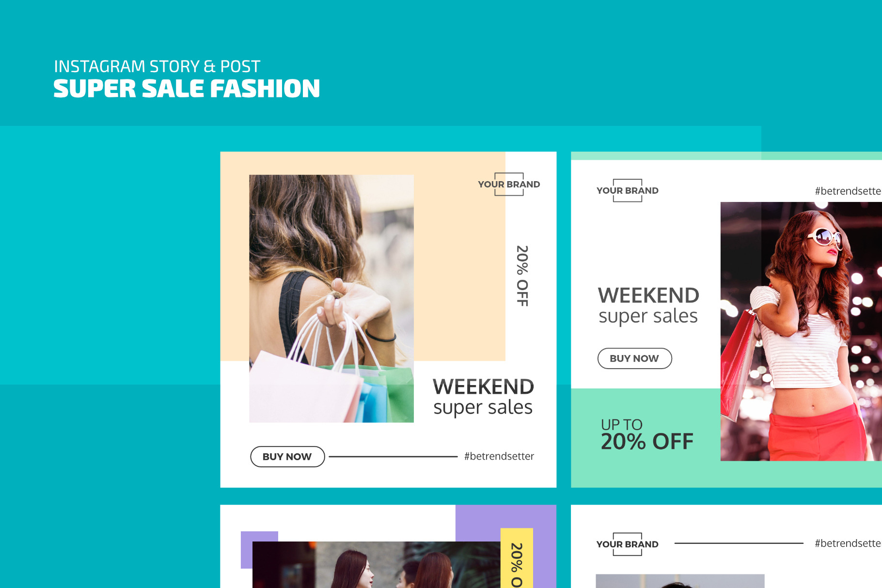Image resolution: width=882 pixels, height=588 pixels.
Task: Select the YOUR BRAND logo on peach template
Action: point(509,184)
